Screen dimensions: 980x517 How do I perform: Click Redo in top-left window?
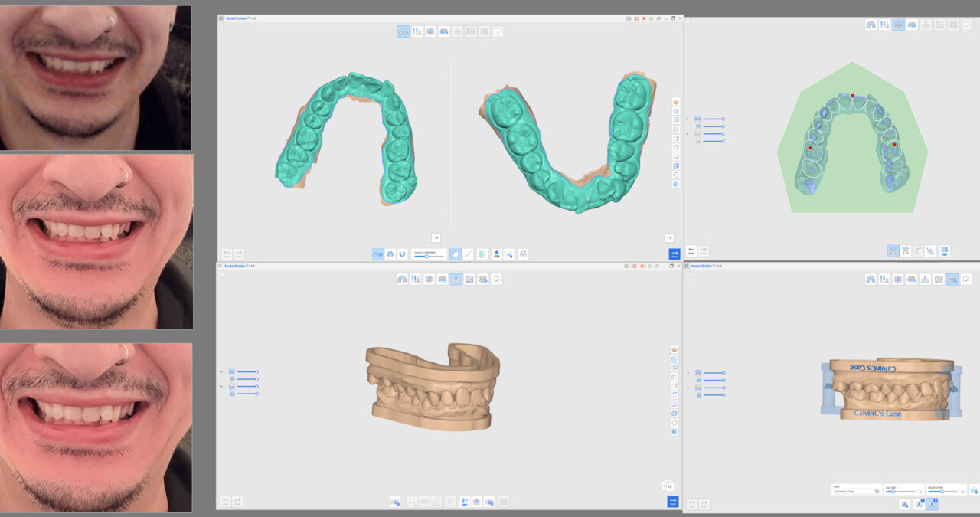click(239, 254)
